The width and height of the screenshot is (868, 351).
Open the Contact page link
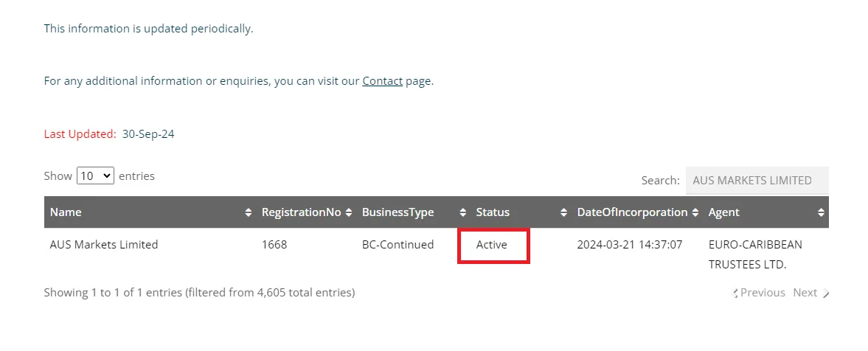point(382,81)
